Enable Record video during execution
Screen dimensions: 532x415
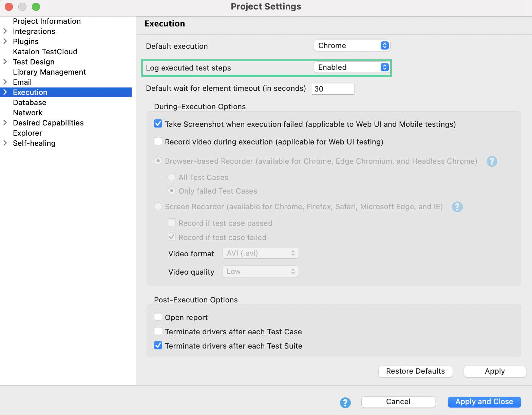pyautogui.click(x=158, y=141)
